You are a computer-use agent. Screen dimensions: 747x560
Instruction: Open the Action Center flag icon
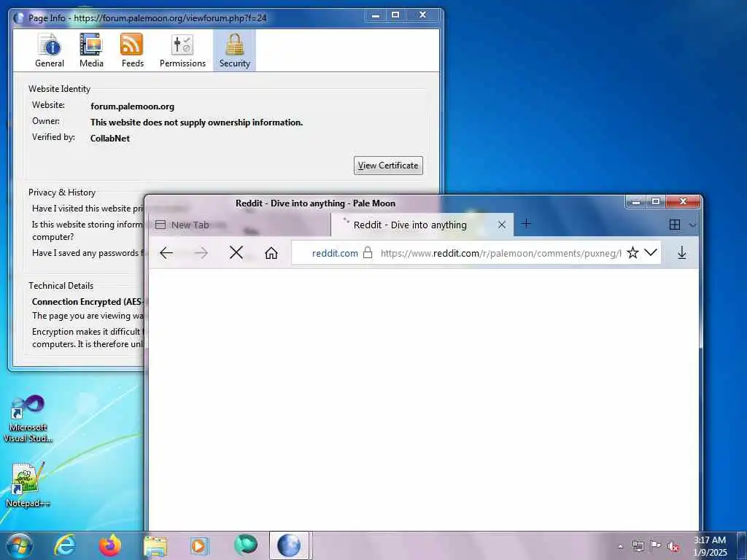[x=656, y=546]
